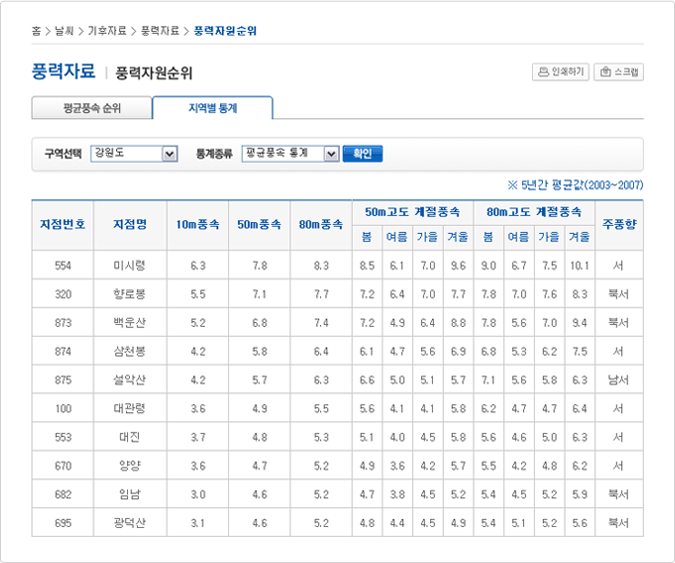Click the 스크랩 scrap button
Image resolution: width=675 pixels, height=563 pixels.
coord(619,72)
